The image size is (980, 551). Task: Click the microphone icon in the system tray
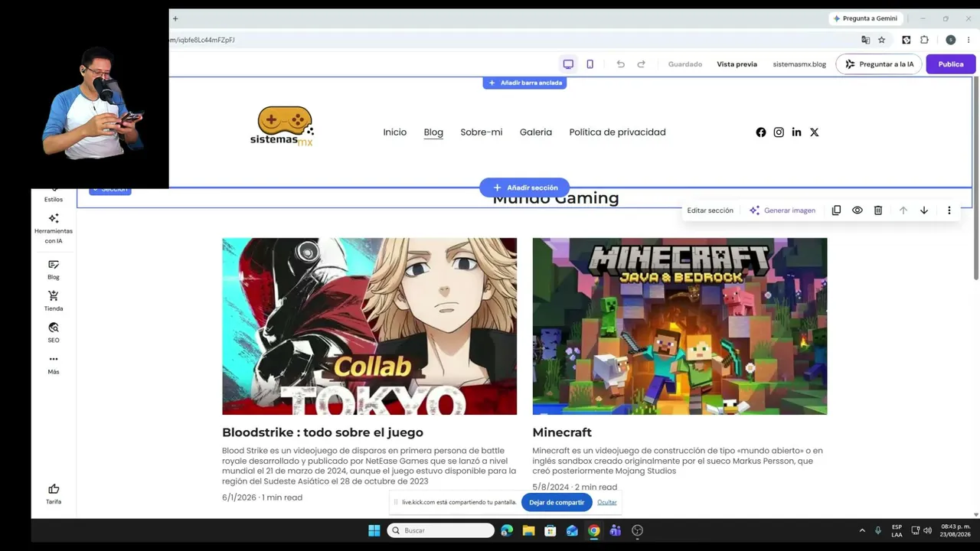[878, 530]
